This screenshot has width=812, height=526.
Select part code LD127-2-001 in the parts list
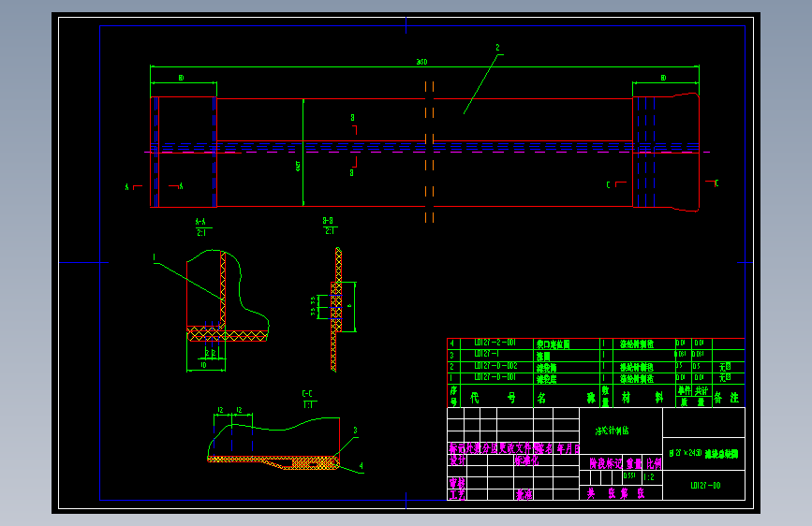[x=495, y=343]
